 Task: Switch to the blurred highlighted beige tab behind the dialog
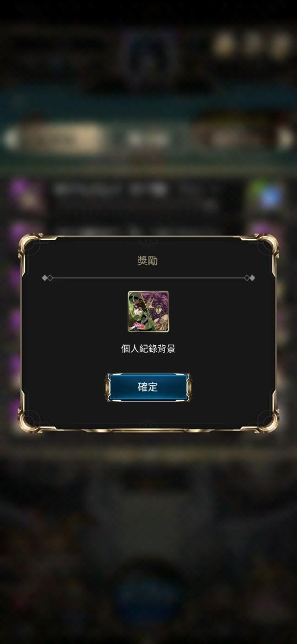[x=62, y=138]
